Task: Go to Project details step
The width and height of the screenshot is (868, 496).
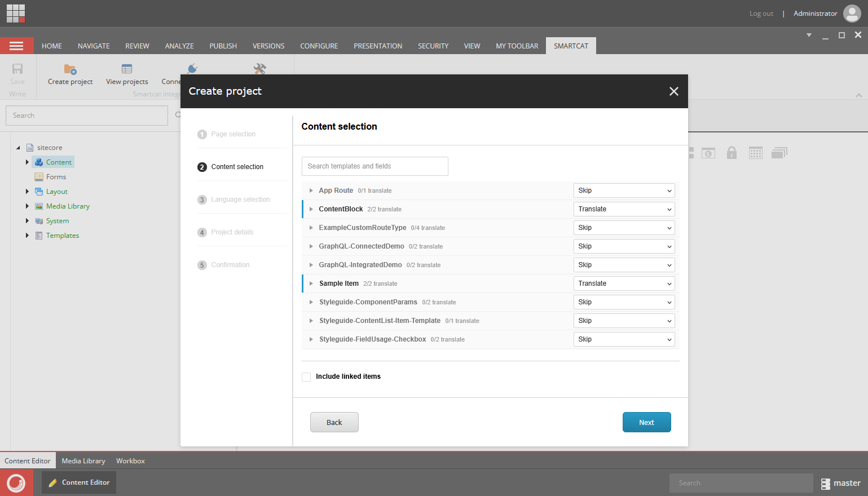Action: coord(226,232)
